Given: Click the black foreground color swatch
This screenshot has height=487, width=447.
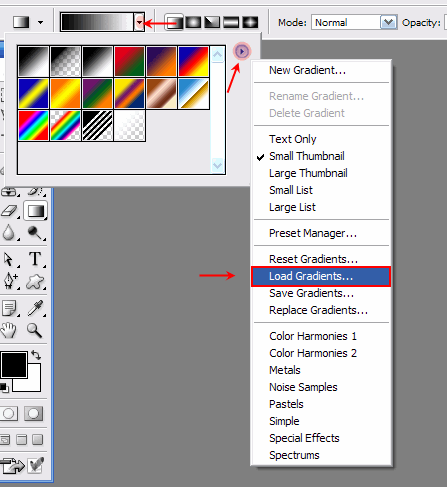Looking at the screenshot, I should [x=14, y=365].
